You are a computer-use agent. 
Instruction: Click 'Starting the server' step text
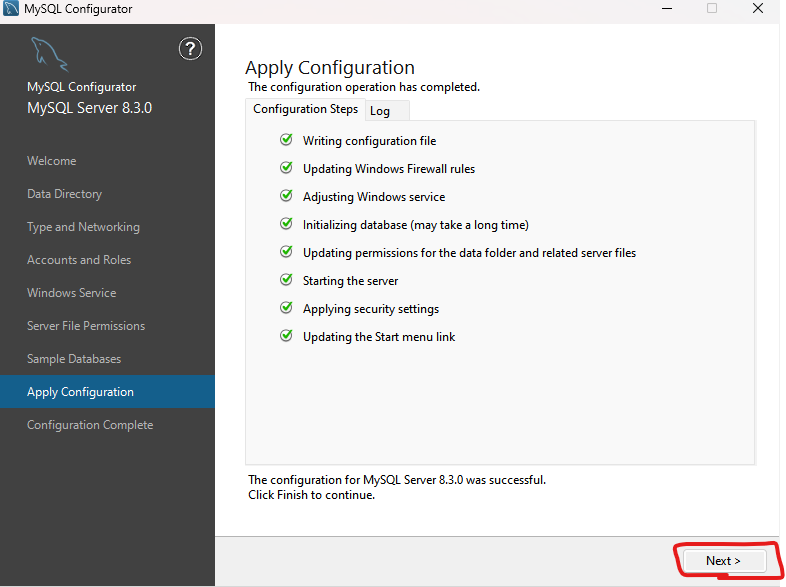[x=350, y=281]
